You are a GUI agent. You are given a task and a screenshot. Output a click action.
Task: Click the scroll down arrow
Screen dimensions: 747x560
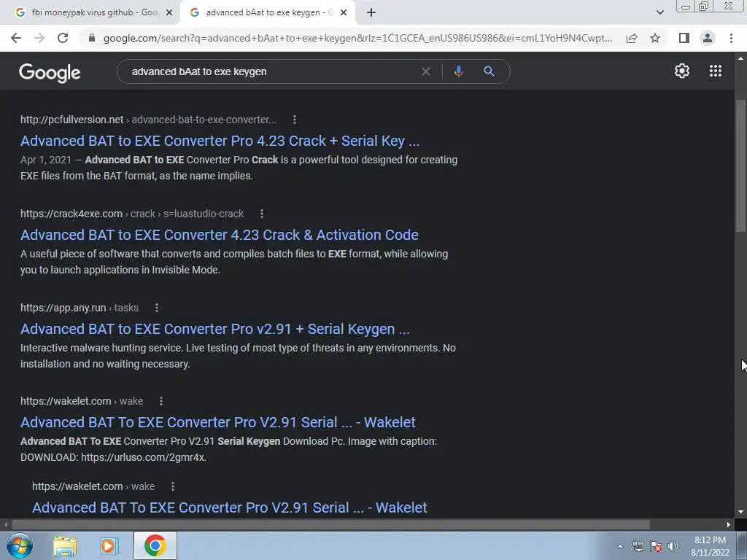point(740,512)
